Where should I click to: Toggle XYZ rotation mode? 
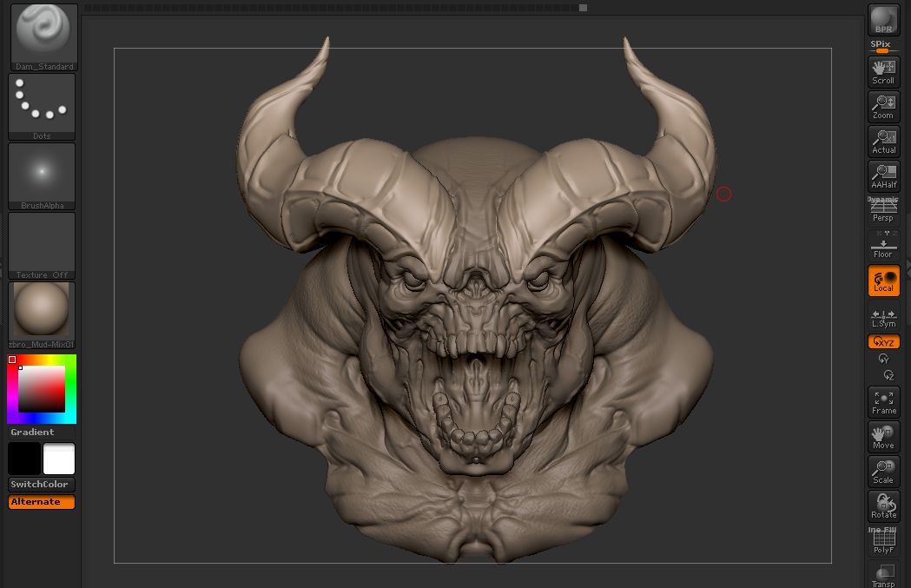click(x=884, y=341)
